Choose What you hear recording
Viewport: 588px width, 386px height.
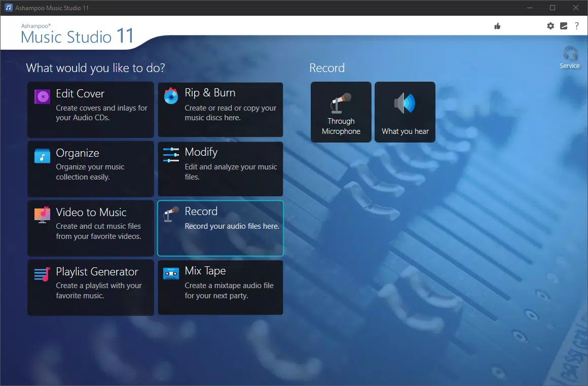[405, 112]
